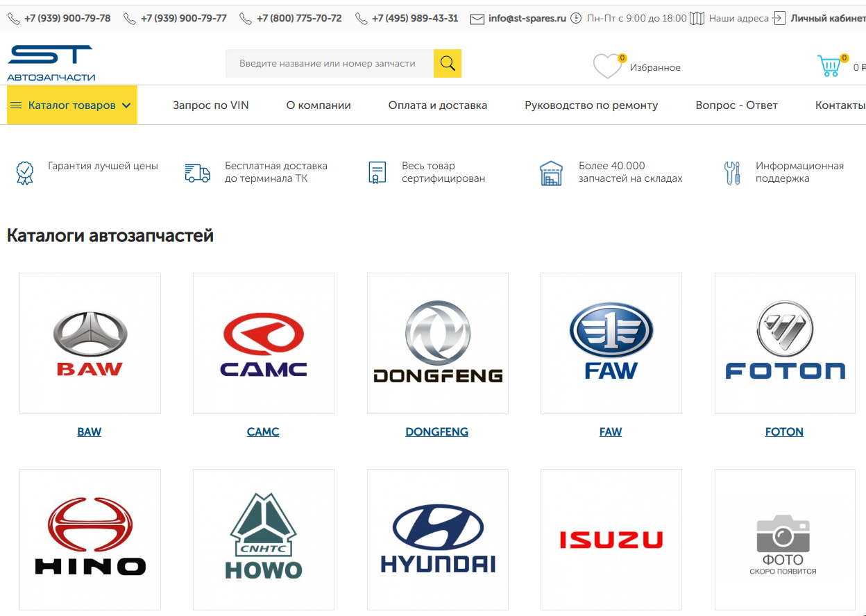Open О компании menu item
The height and width of the screenshot is (616, 866).
click(x=319, y=105)
